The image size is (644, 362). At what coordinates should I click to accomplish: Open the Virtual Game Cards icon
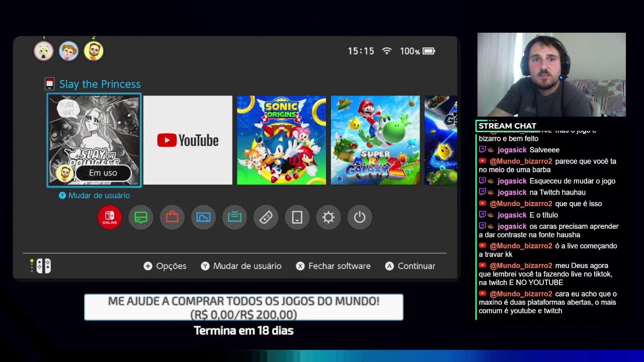click(297, 217)
